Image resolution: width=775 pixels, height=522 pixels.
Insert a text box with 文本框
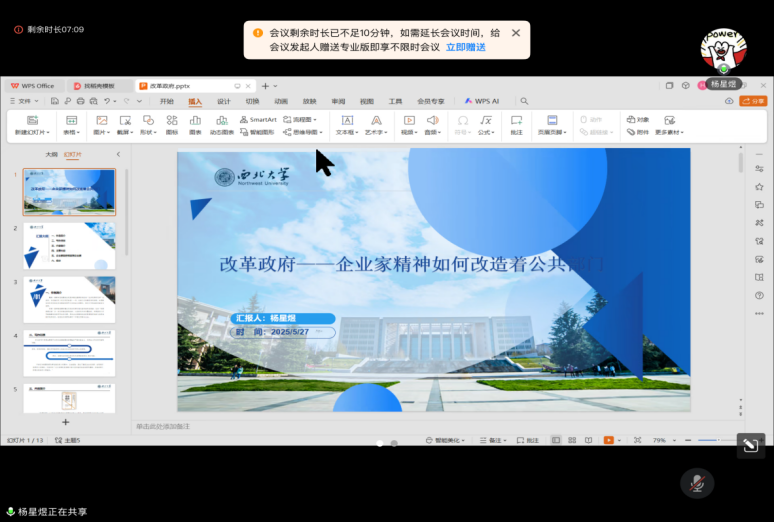347,124
